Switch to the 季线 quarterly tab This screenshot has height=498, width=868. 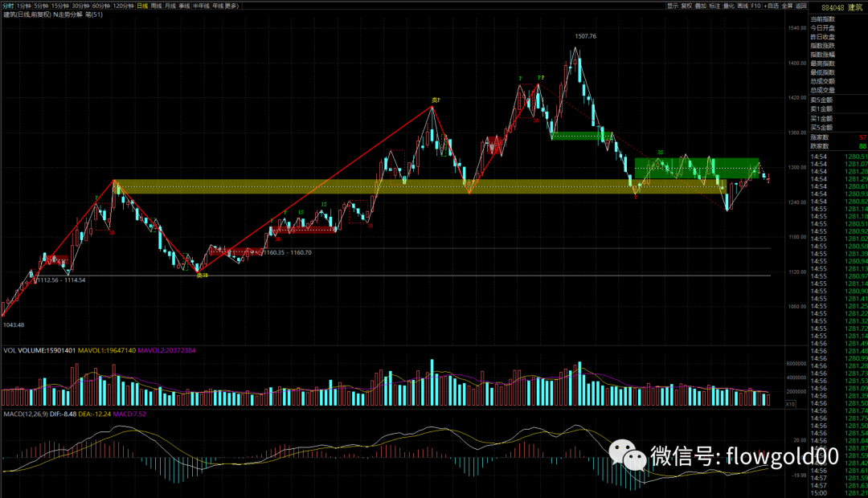tap(184, 6)
